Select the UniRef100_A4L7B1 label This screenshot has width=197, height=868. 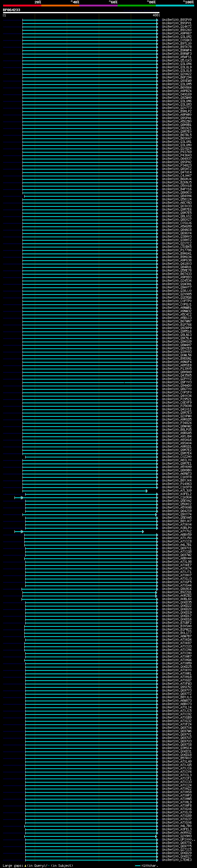[x=177, y=545]
